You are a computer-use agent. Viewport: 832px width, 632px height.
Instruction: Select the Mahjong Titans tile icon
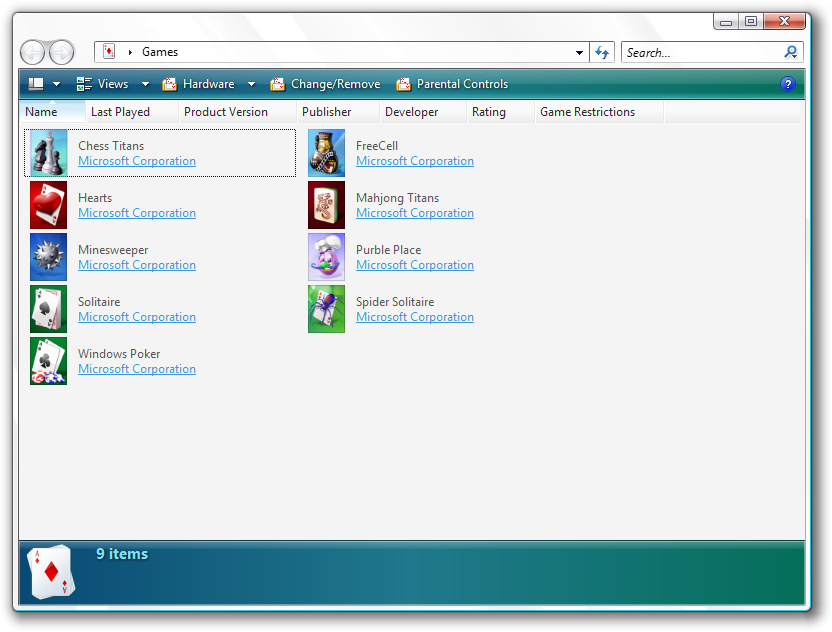click(326, 205)
